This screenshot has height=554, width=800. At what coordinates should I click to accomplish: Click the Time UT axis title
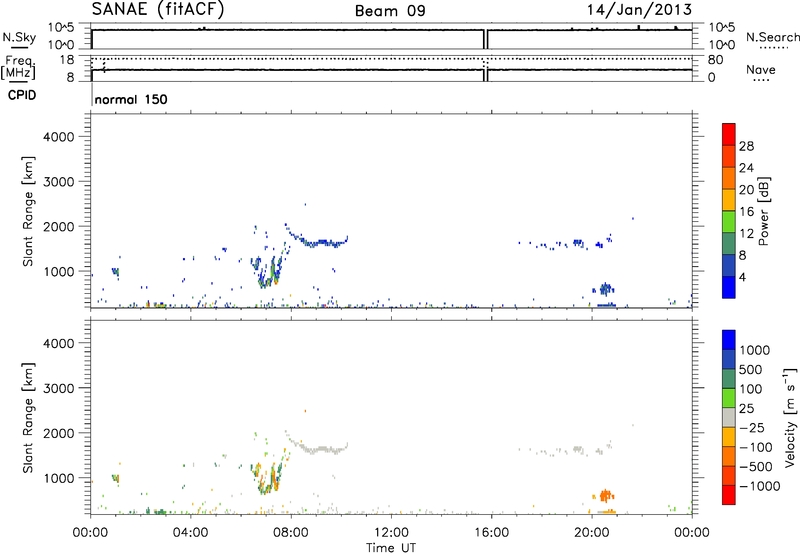[391, 547]
